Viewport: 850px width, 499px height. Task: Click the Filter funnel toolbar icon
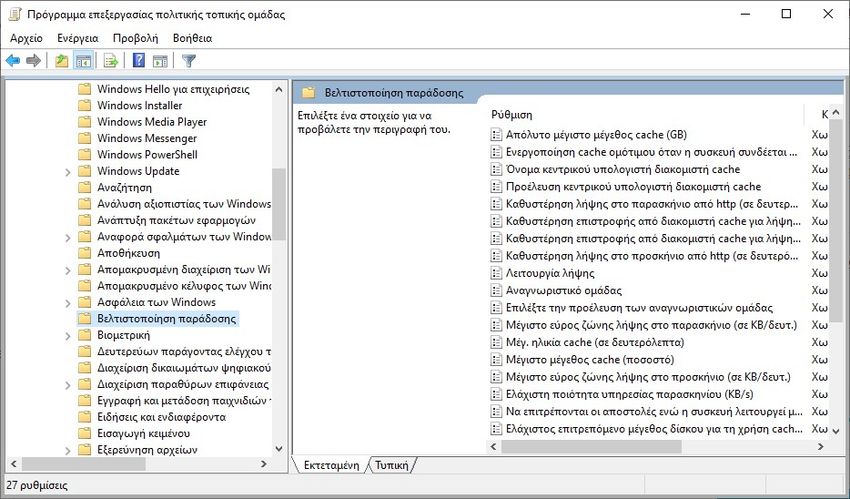pos(189,61)
